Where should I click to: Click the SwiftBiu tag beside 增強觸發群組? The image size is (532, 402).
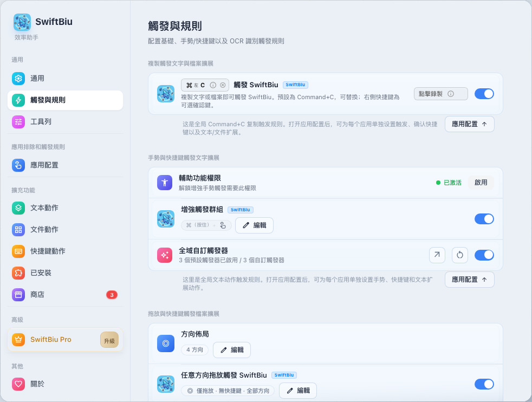[x=240, y=210]
